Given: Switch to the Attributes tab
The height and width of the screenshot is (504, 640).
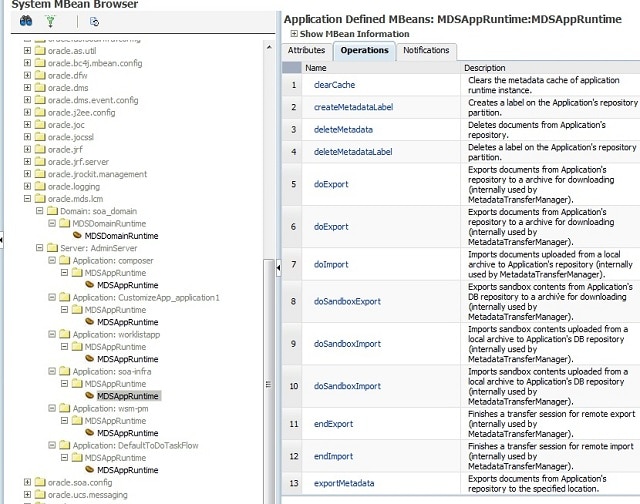Looking at the screenshot, I should coord(306,50).
